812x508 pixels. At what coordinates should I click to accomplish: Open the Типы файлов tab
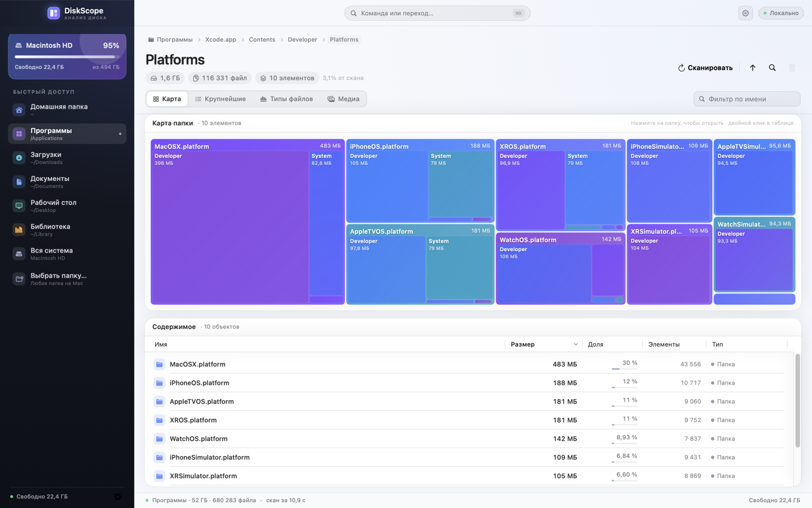click(x=286, y=99)
